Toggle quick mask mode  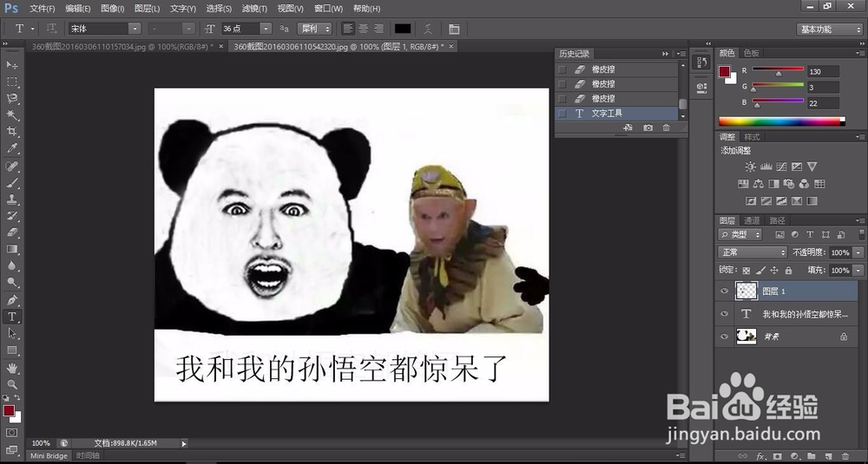coord(11,433)
